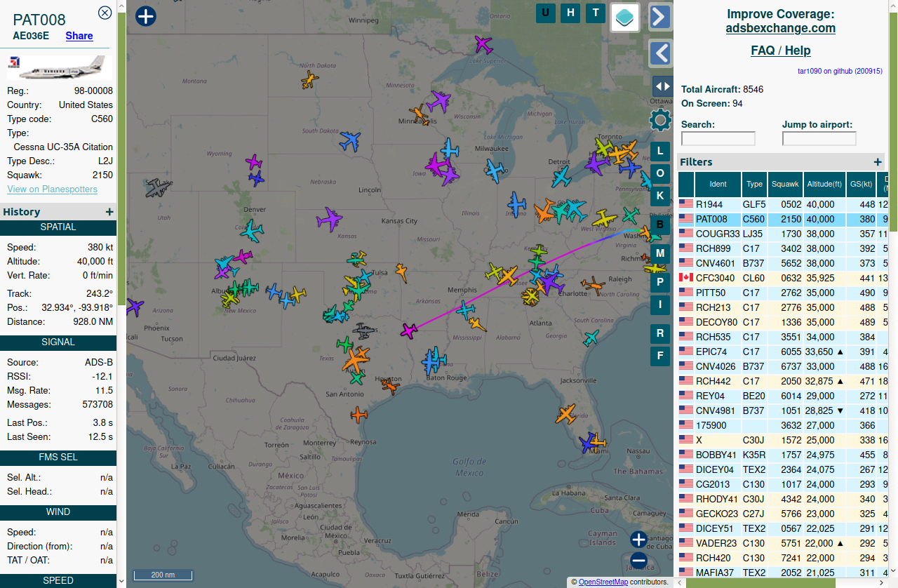
Task: Open the View on Planespotters link
Action: [52, 189]
